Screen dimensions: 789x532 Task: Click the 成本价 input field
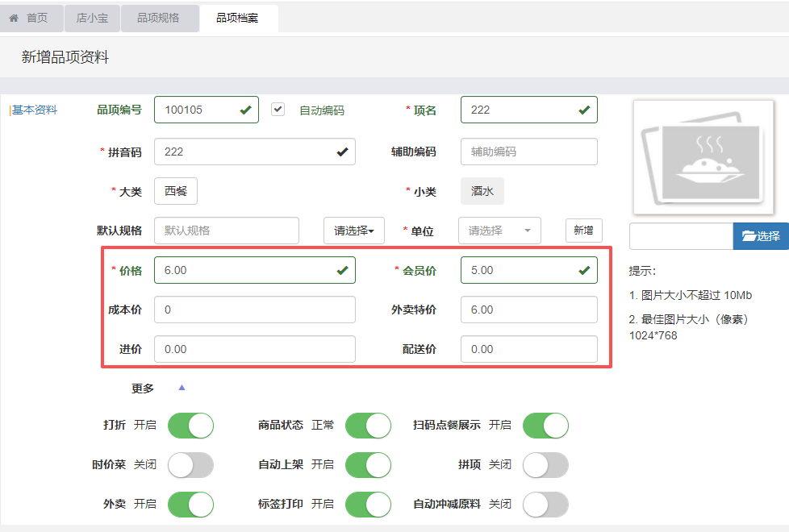coord(254,310)
